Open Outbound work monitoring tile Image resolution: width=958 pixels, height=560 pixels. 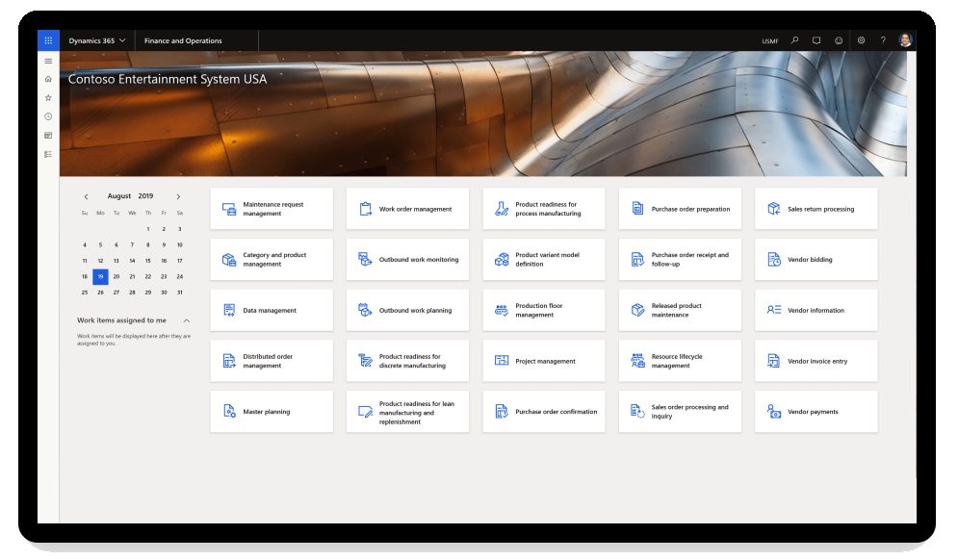407,260
